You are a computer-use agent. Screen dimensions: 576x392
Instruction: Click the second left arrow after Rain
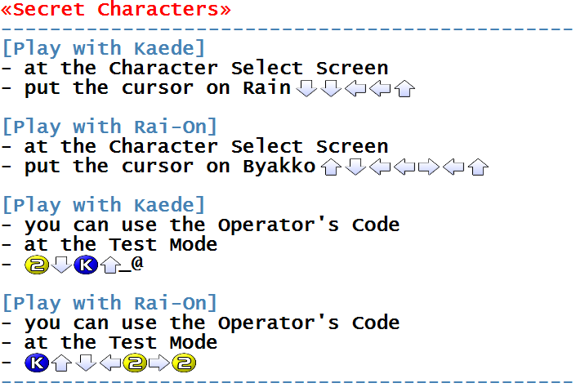point(380,88)
